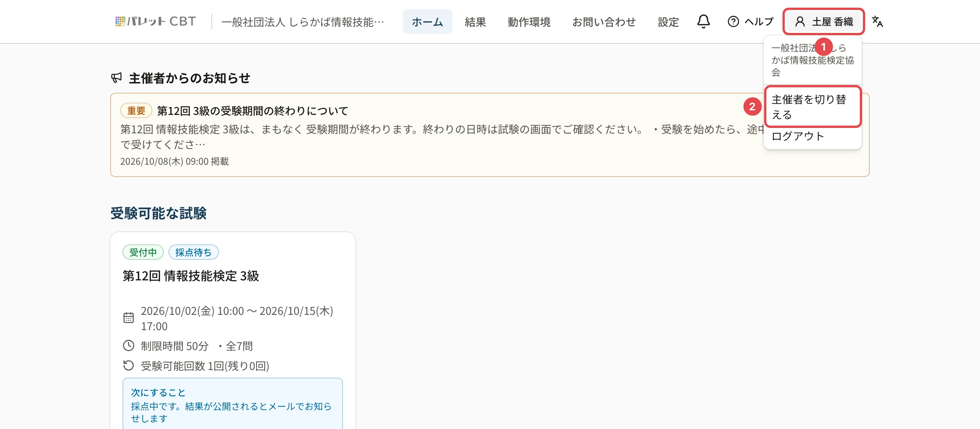
Task: Click the パレット CBT logo
Action: click(155, 21)
